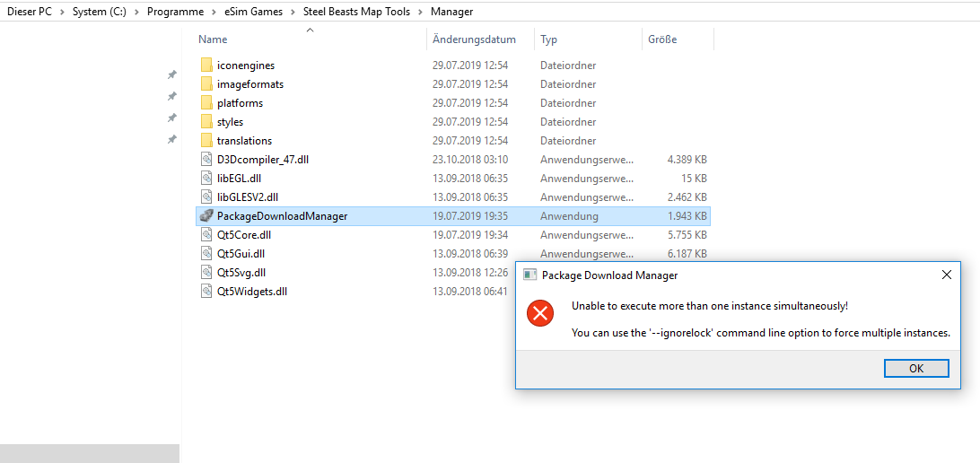Click the translations folder icon
Viewport: 980px width, 463px height.
[x=206, y=141]
